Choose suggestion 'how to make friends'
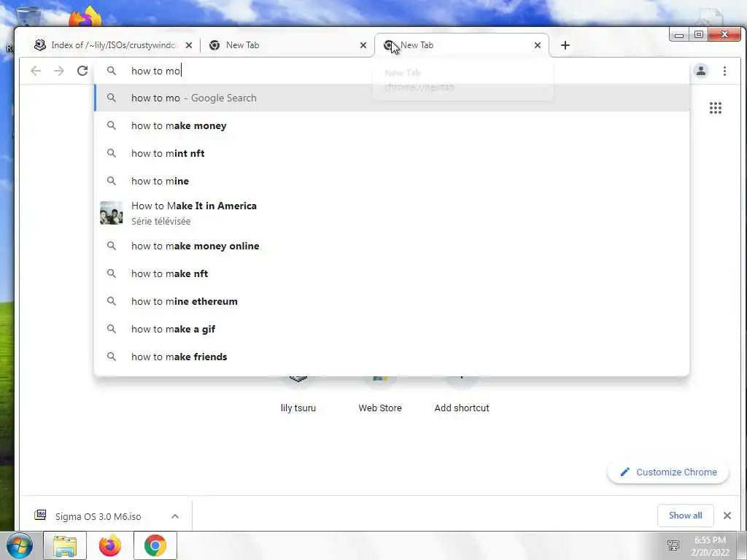This screenshot has width=747, height=560. coord(392,357)
